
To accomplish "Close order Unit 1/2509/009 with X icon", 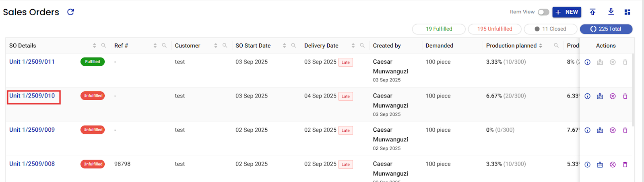I will point(613,130).
